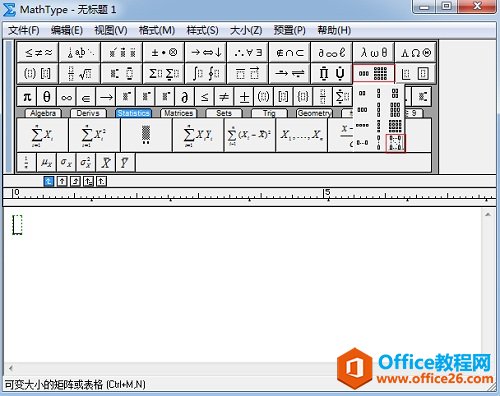Insert sum of X sub i expression
The height and width of the screenshot is (396, 500).
click(42, 135)
